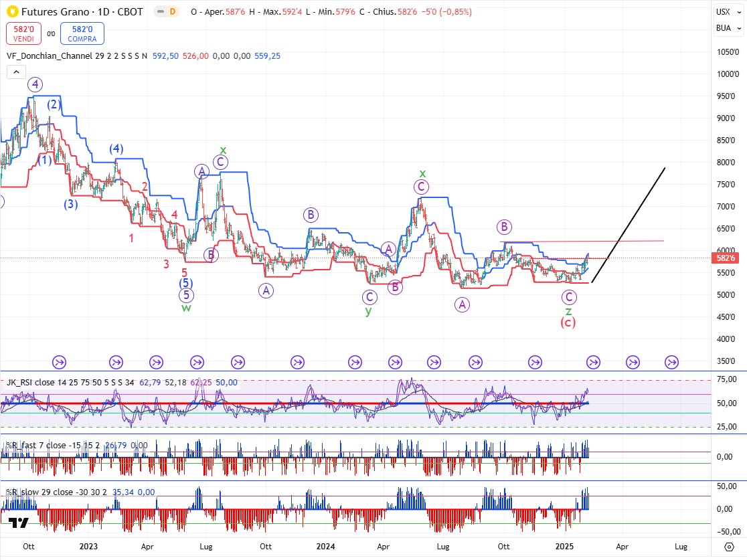Select the JK_RSI indicator legend
This screenshot has width=747, height=560.
click(x=70, y=383)
